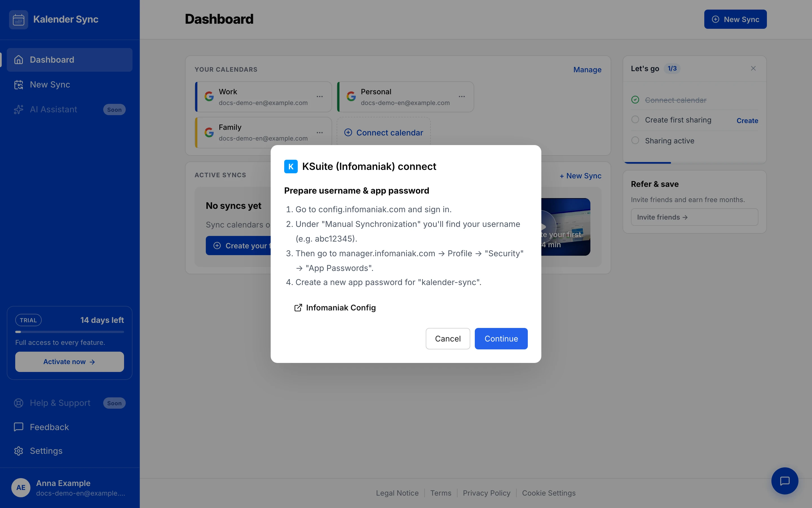Click the Personal calendar card
Viewport: 812px width, 508px height.
click(x=405, y=97)
